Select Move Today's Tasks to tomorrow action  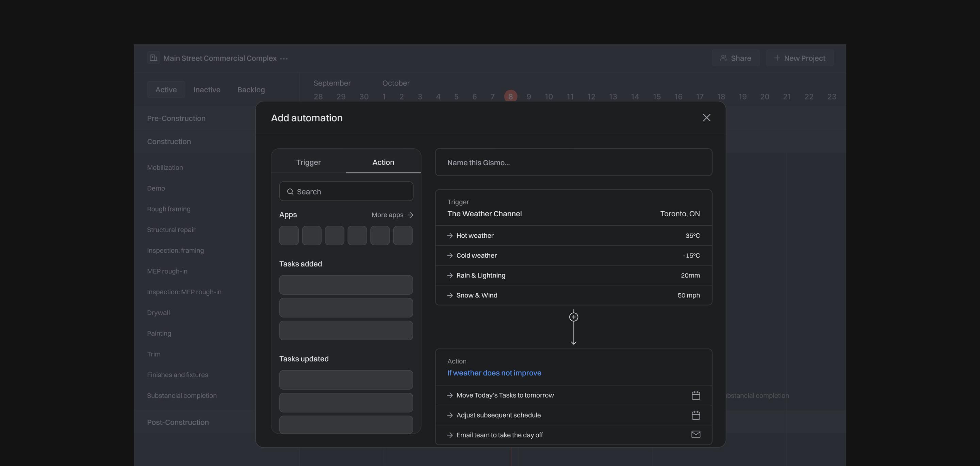pyautogui.click(x=573, y=395)
